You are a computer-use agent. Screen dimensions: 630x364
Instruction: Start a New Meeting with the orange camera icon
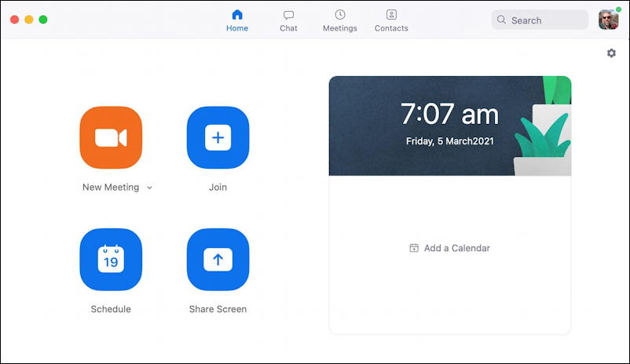(111, 137)
